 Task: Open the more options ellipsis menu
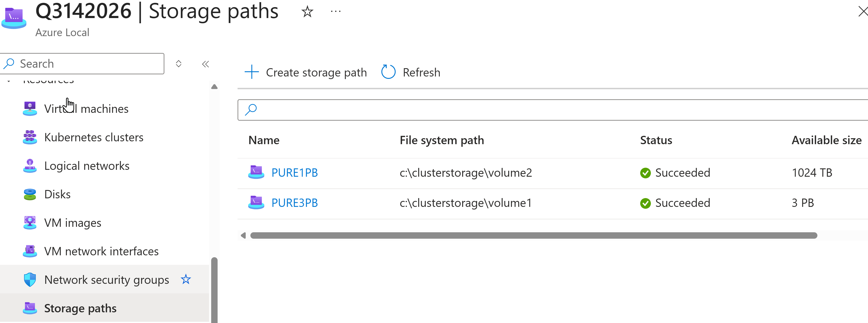point(336,12)
